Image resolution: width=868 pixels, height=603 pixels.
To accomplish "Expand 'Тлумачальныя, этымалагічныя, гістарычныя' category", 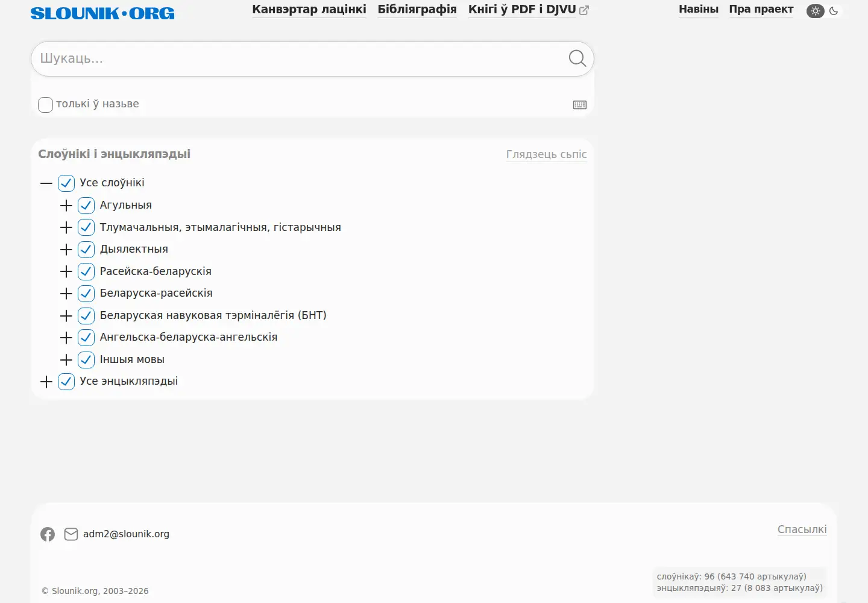I will tap(66, 227).
